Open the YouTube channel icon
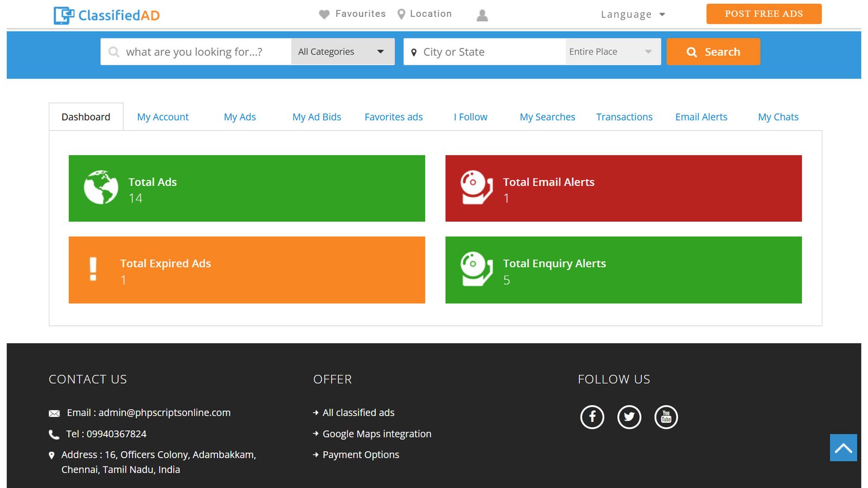The width and height of the screenshot is (868, 488). (x=666, y=417)
